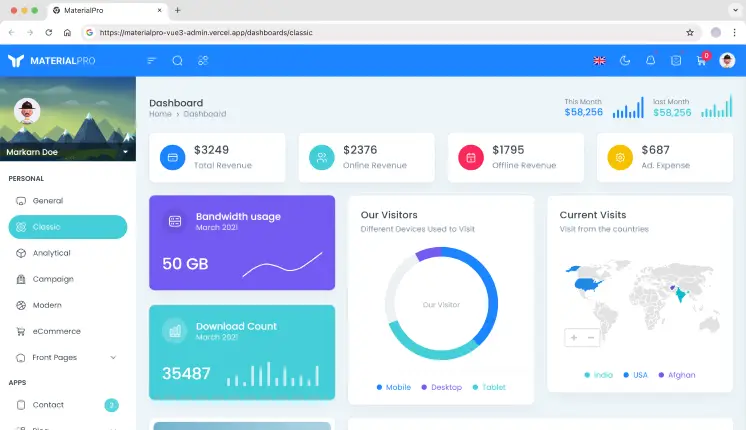Click the browser address bar URL
The width and height of the screenshot is (746, 430).
(x=206, y=32)
